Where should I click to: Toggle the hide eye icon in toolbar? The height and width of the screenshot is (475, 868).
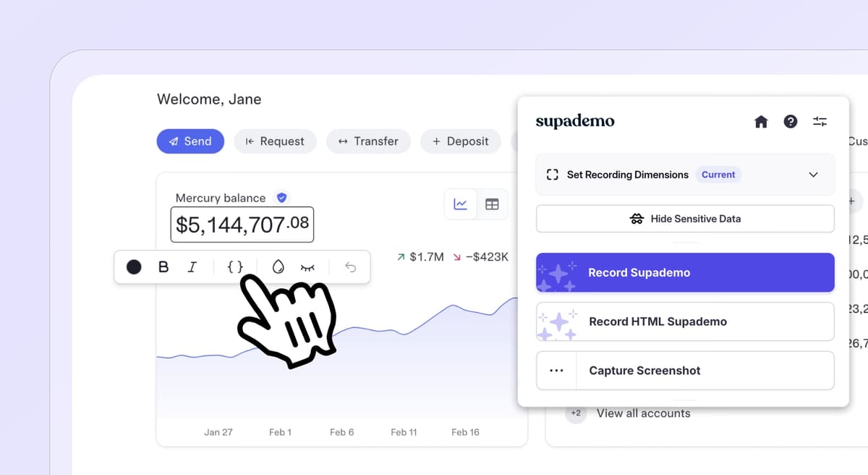[x=307, y=267]
